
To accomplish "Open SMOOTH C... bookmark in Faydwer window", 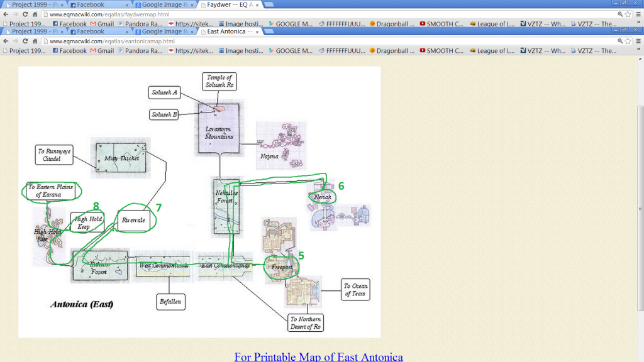I will coord(442,24).
